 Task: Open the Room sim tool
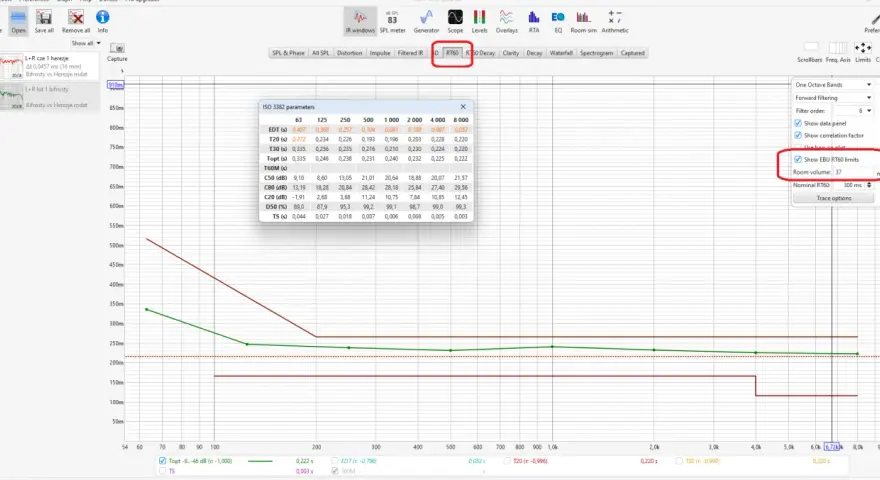coord(583,21)
